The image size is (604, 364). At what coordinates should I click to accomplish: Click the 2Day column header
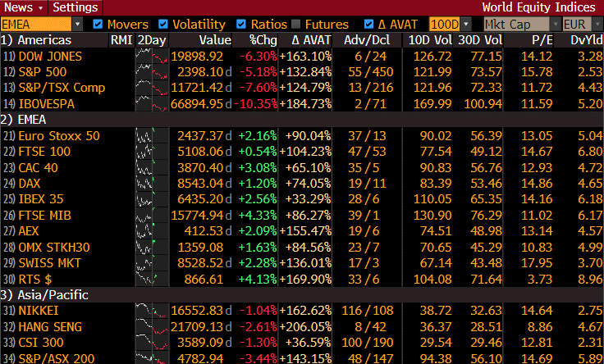pos(152,40)
